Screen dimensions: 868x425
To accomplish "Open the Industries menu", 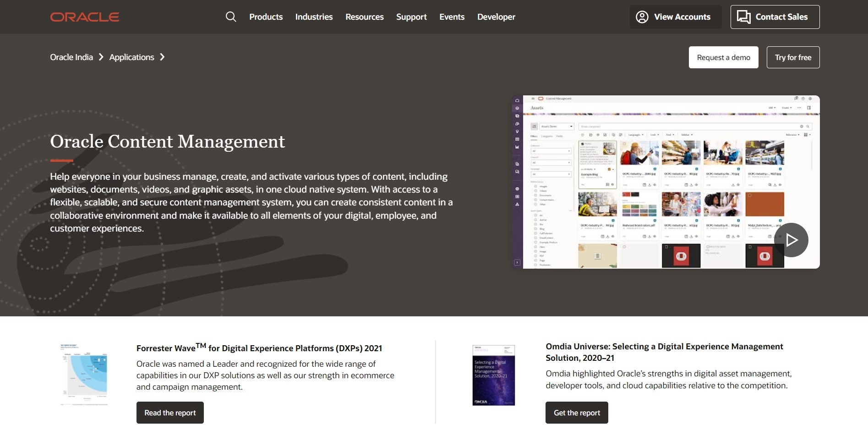I will pos(314,17).
